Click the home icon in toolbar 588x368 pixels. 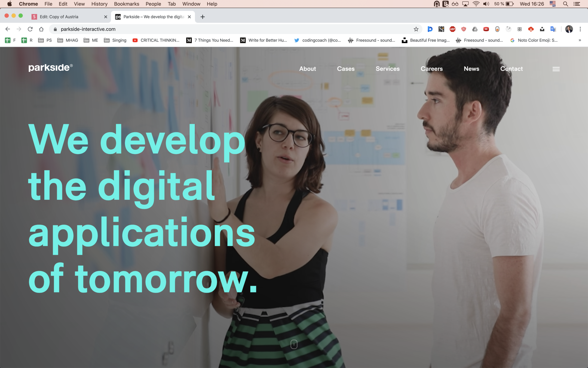tap(41, 29)
